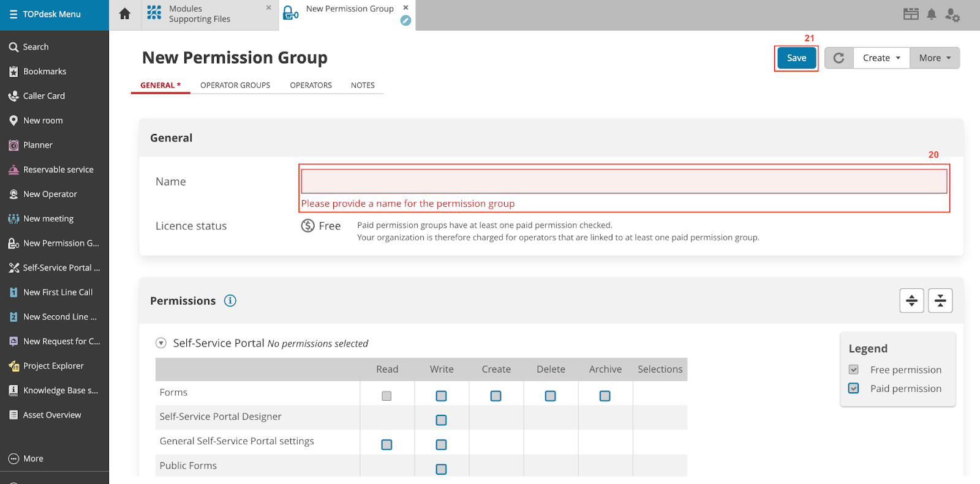Enable the Write permission for Forms
Viewport: 980px width, 484px height.
pyautogui.click(x=441, y=396)
